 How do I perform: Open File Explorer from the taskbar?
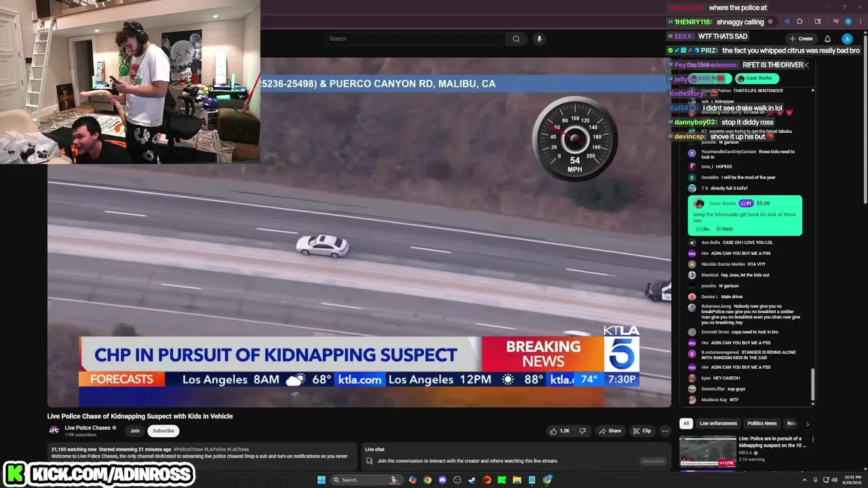(517, 480)
